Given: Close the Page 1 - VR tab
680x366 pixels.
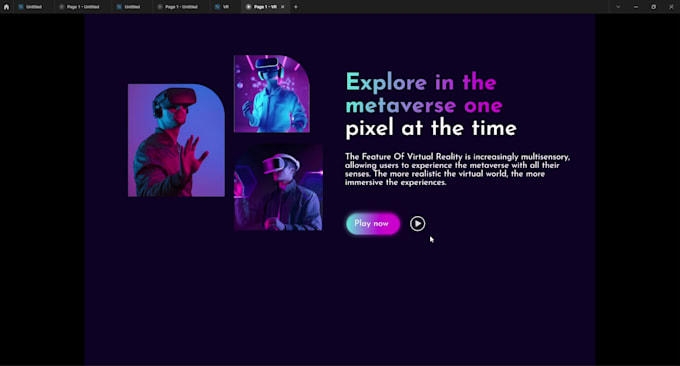Looking at the screenshot, I should (x=283, y=7).
